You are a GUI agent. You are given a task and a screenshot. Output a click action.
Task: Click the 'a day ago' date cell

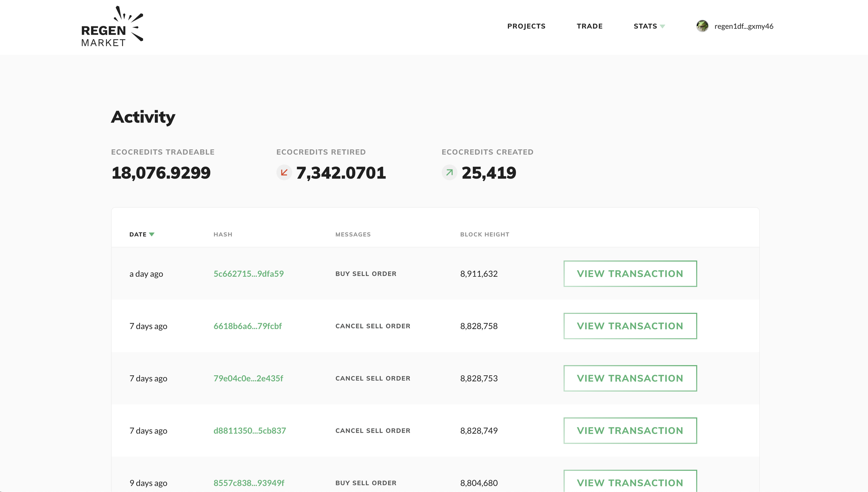pyautogui.click(x=146, y=274)
